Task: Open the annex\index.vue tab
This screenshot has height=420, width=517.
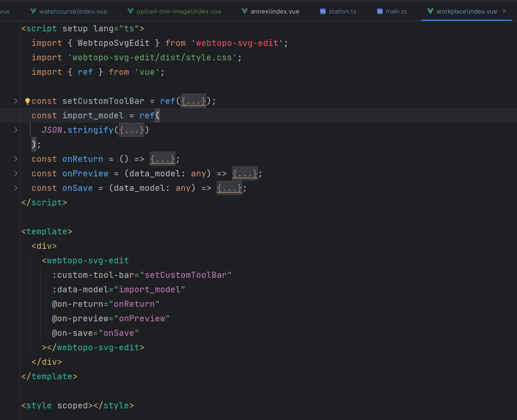Action: [x=270, y=11]
